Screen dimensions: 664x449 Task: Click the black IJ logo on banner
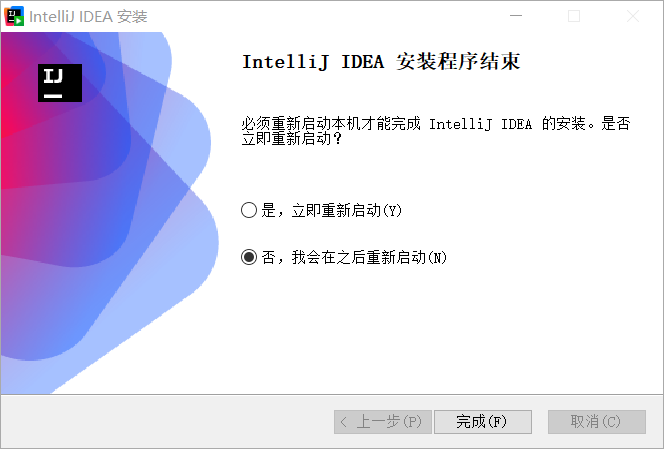pos(60,83)
